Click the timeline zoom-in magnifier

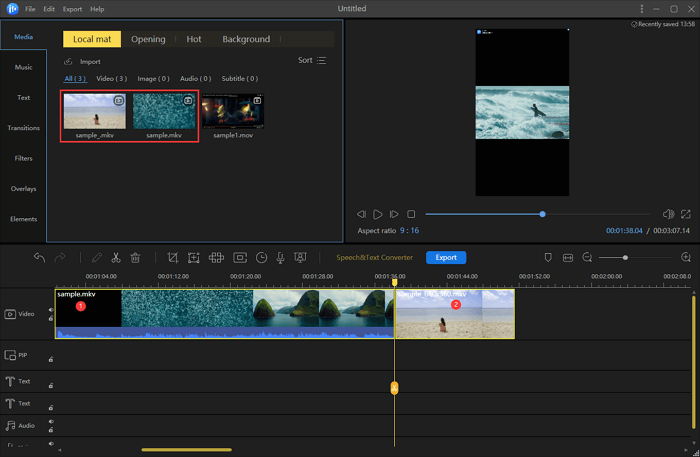click(685, 257)
